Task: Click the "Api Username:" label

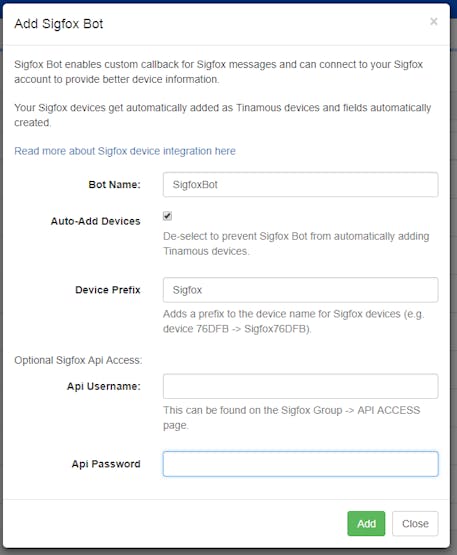Action: click(x=104, y=386)
